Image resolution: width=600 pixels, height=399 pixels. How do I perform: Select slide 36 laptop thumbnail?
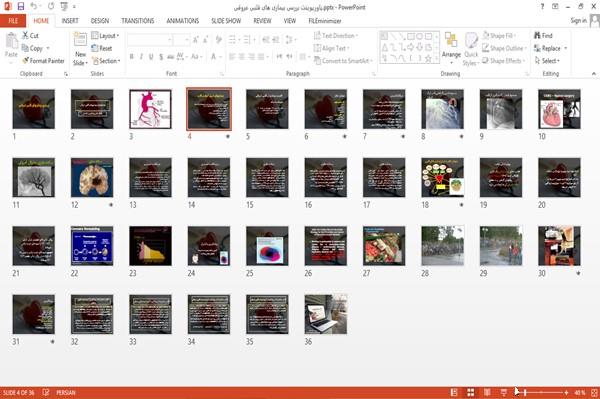(x=326, y=314)
